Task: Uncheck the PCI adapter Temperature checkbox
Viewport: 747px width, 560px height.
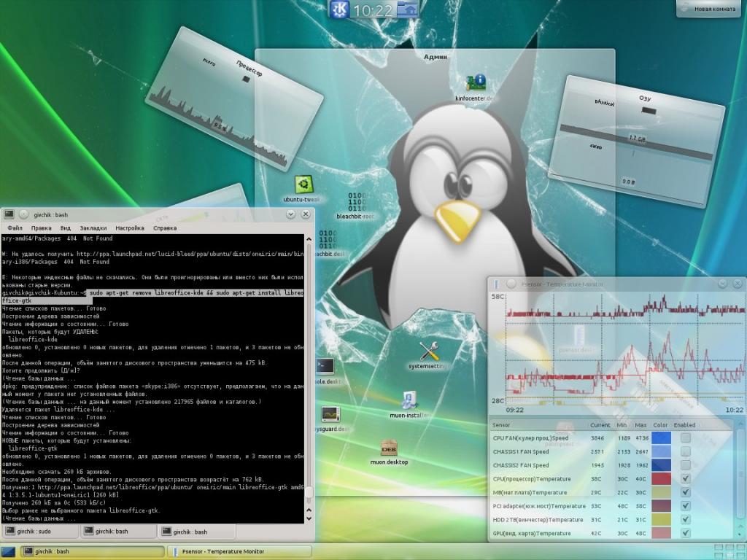Action: 685,506
